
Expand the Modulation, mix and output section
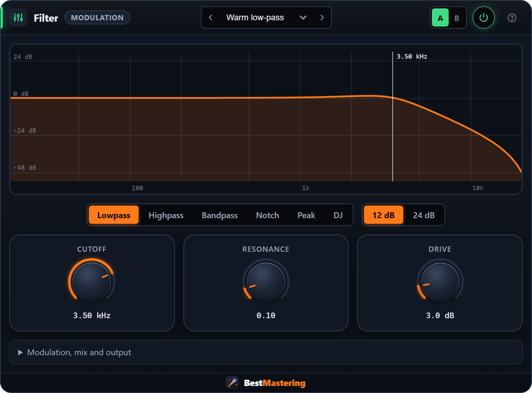click(266, 352)
